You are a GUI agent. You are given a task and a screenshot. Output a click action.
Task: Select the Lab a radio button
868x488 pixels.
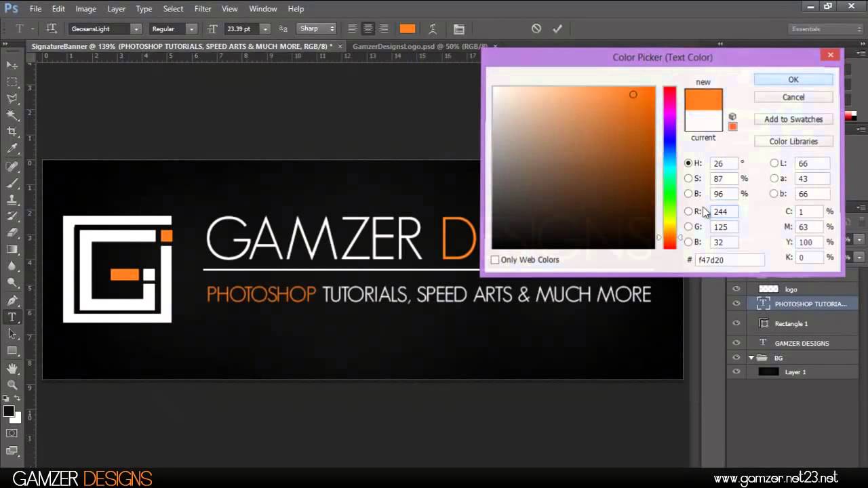point(774,178)
